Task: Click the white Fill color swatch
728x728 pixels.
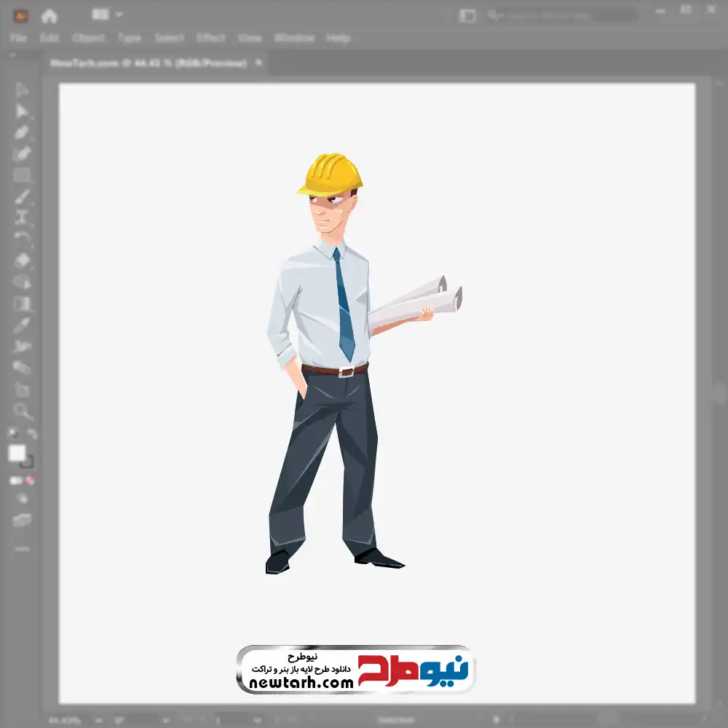Action: [x=17, y=454]
